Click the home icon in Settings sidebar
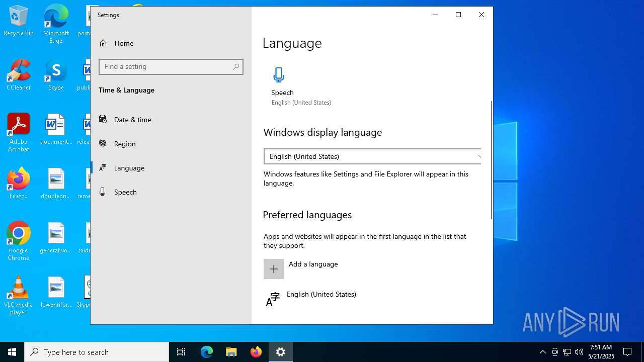 (103, 43)
